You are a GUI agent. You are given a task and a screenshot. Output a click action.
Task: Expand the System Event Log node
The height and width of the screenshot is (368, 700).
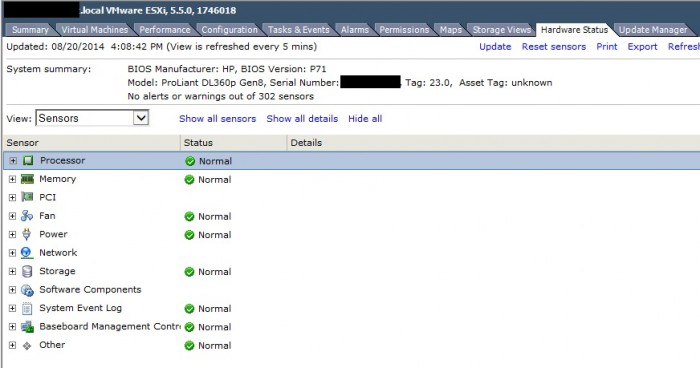pyautogui.click(x=12, y=308)
